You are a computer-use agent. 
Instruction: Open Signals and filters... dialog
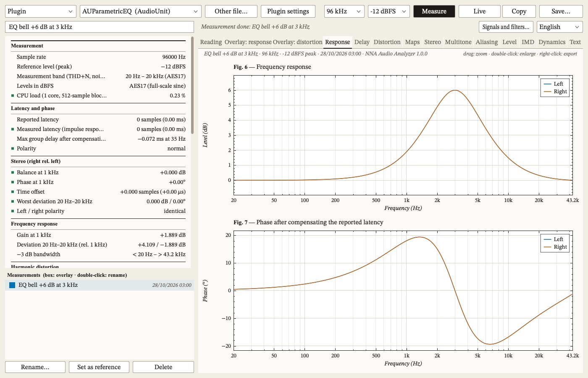506,27
